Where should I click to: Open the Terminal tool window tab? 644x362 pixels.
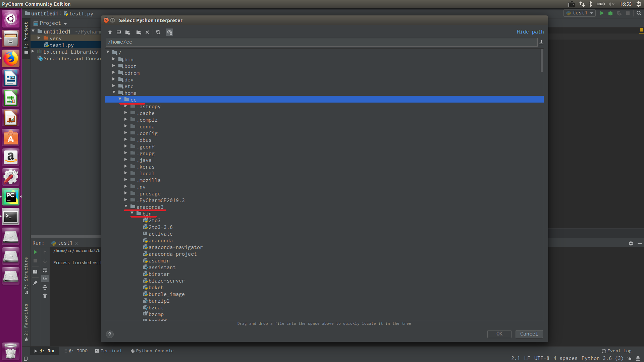[x=108, y=351]
